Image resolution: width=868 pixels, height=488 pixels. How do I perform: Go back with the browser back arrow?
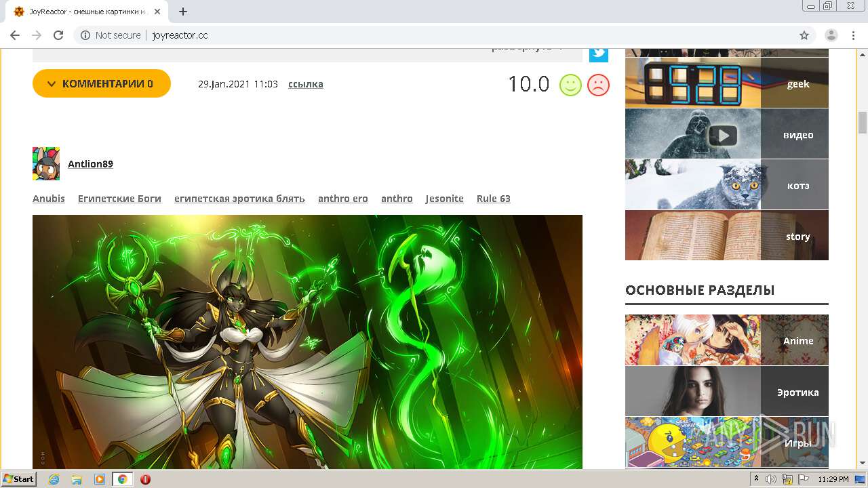coord(15,35)
